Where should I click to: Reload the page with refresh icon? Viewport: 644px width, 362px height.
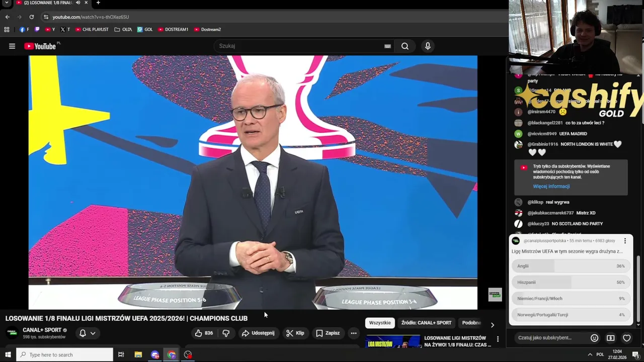[x=32, y=17]
